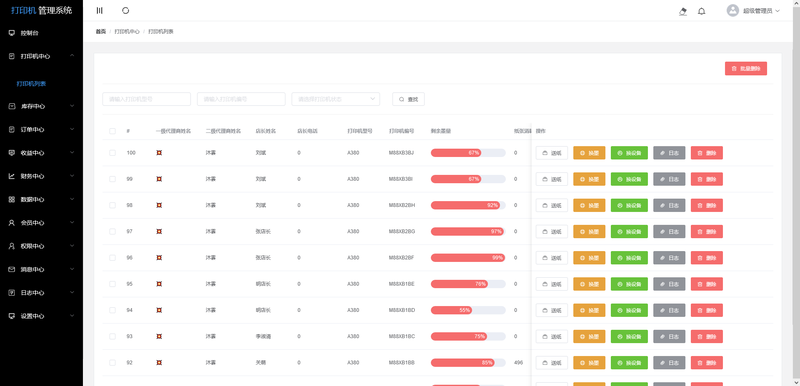Open the printer status select dropdown

pyautogui.click(x=336, y=99)
